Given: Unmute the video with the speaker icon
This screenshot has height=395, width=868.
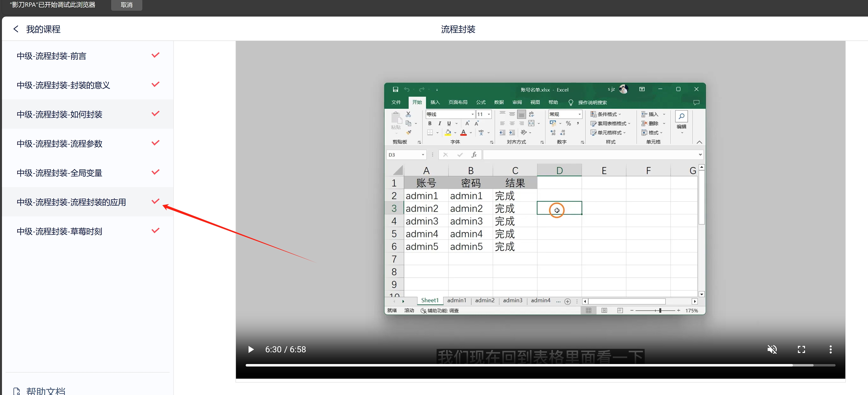Looking at the screenshot, I should click(772, 349).
